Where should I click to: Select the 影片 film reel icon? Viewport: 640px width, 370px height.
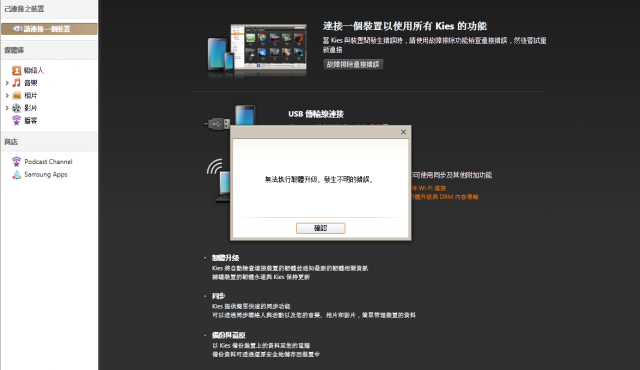pos(16,108)
